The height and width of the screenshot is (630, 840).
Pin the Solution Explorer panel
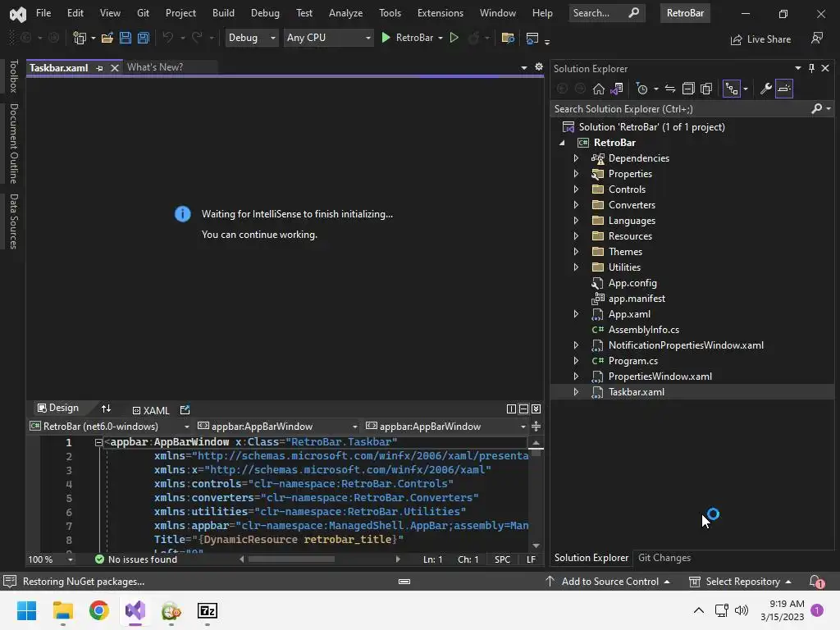tap(811, 68)
